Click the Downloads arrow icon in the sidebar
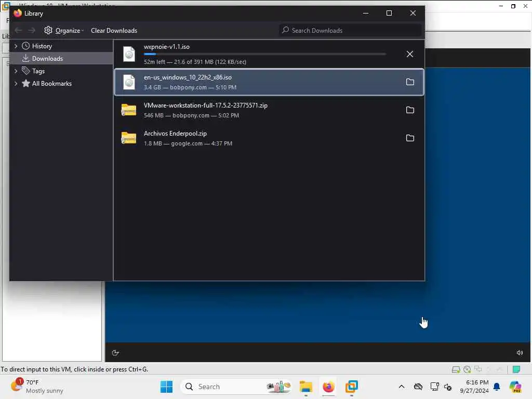Image resolution: width=532 pixels, height=399 pixels. tap(25, 58)
